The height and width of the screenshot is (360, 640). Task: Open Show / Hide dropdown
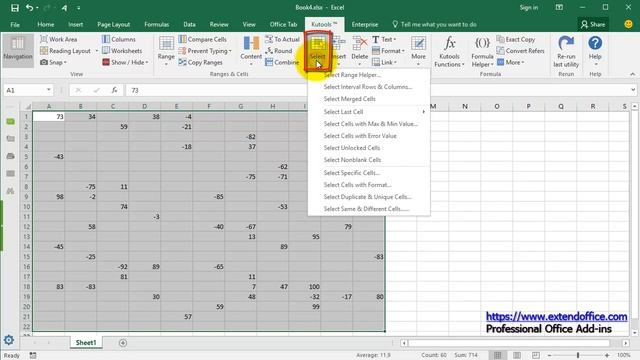coord(125,62)
